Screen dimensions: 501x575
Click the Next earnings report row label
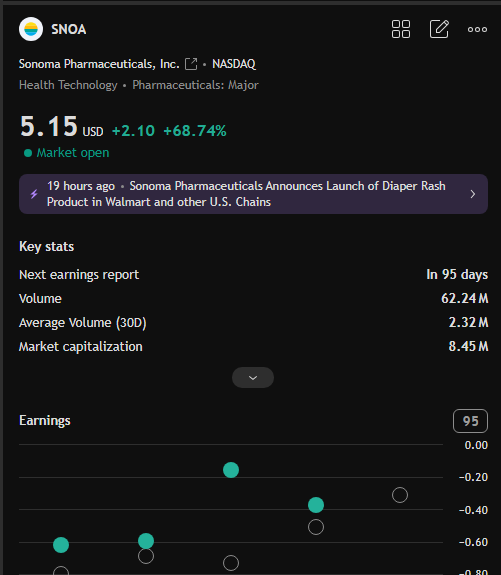pos(79,275)
